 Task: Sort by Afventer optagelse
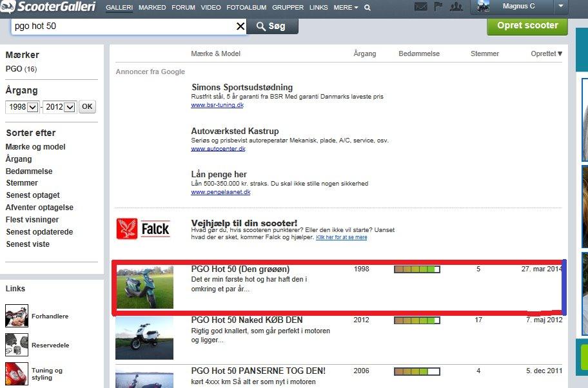(39, 208)
